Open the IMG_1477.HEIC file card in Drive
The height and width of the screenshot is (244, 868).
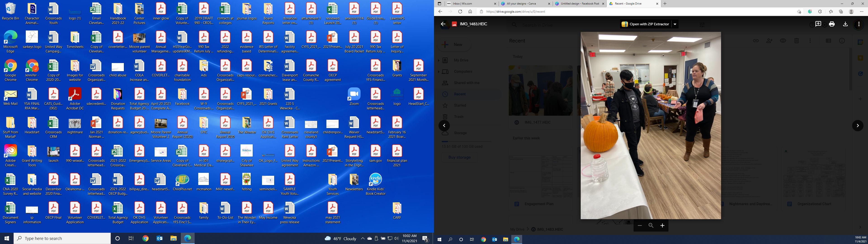coord(540,97)
